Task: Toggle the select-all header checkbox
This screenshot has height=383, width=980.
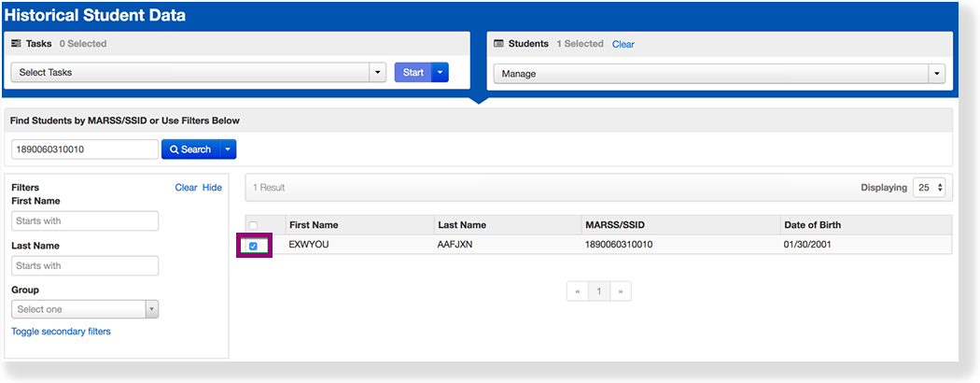Action: coord(253,225)
